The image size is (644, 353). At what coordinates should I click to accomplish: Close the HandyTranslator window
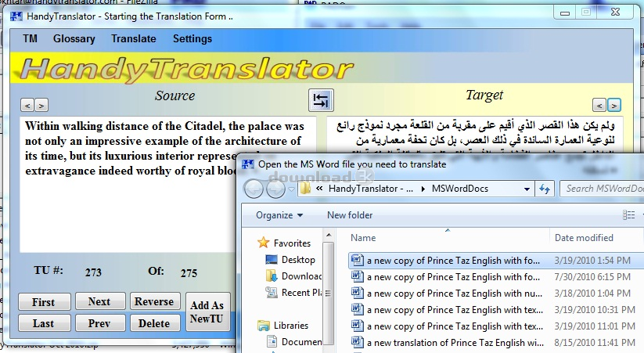(615, 13)
